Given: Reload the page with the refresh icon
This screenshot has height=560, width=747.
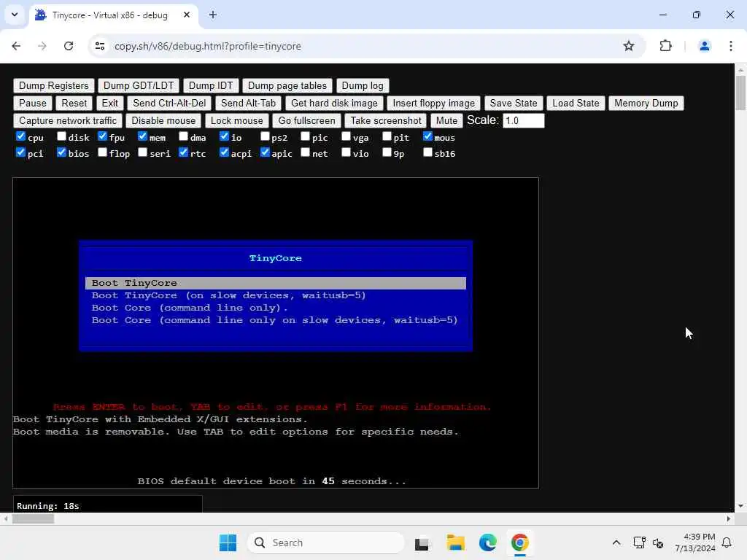Looking at the screenshot, I should click(69, 46).
